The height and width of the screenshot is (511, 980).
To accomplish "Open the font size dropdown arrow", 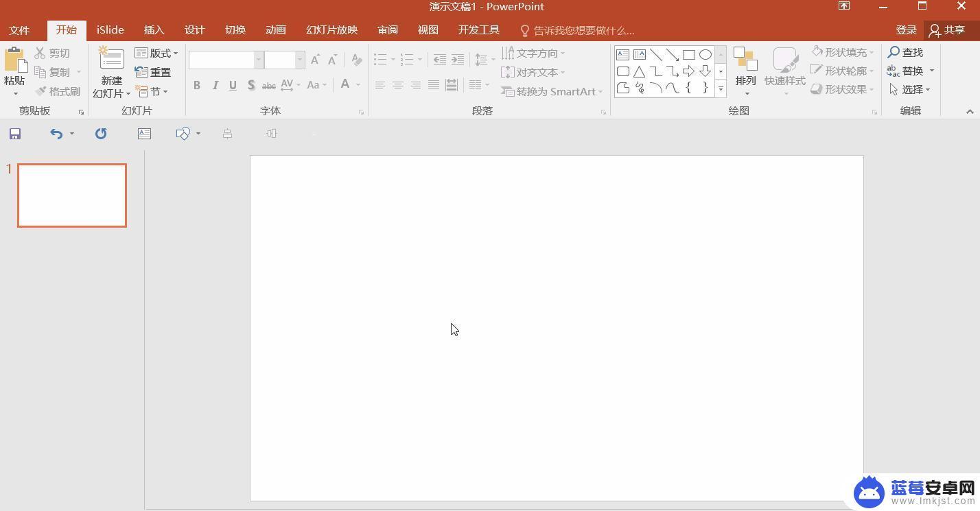I will click(300, 60).
